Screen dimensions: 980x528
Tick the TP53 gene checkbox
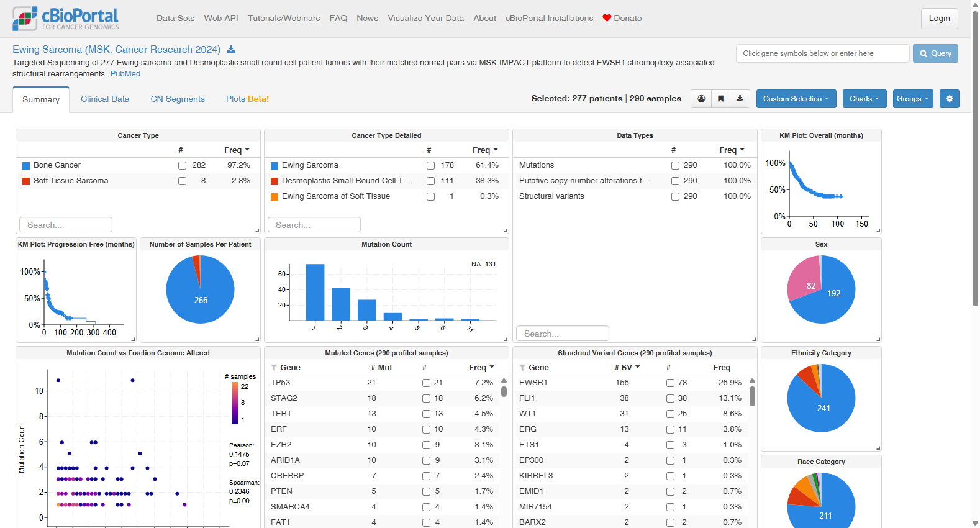(x=426, y=383)
